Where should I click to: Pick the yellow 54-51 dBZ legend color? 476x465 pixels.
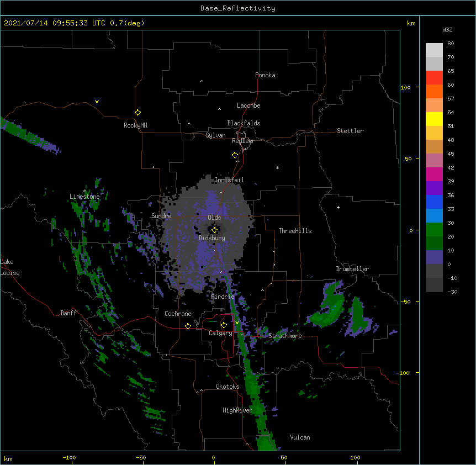(x=434, y=119)
